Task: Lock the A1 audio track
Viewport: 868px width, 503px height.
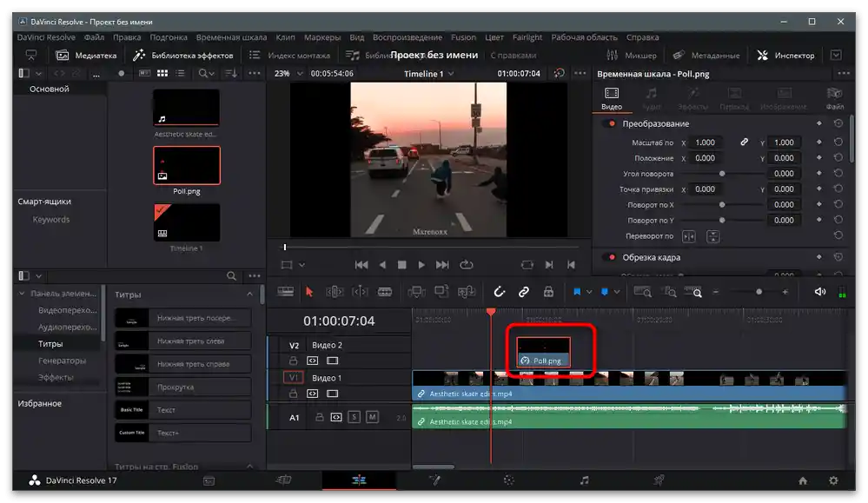Action: coord(320,417)
